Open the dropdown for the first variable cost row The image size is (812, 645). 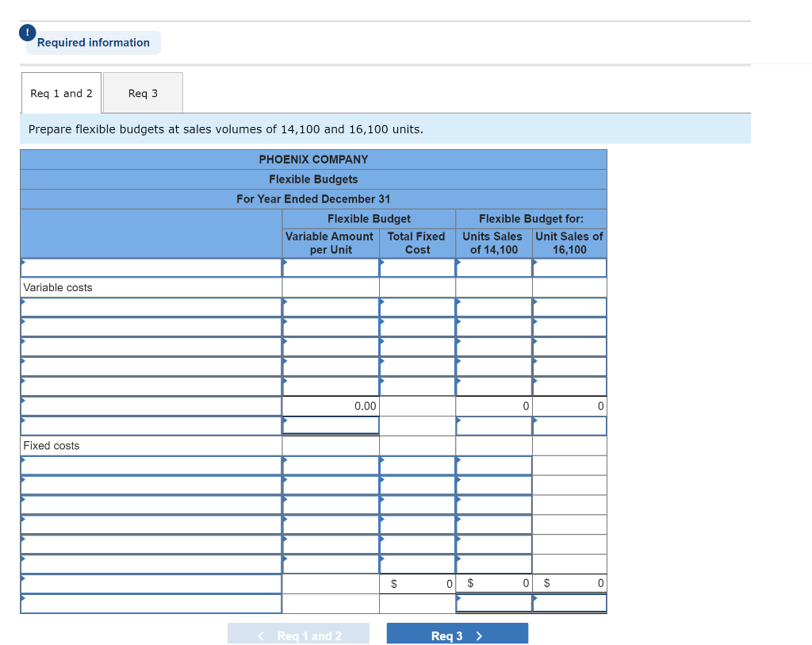pos(151,307)
